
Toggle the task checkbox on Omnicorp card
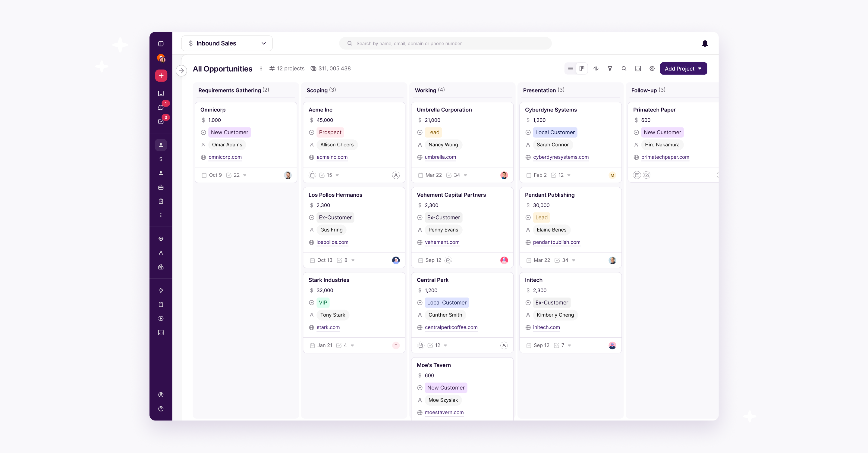[229, 175]
